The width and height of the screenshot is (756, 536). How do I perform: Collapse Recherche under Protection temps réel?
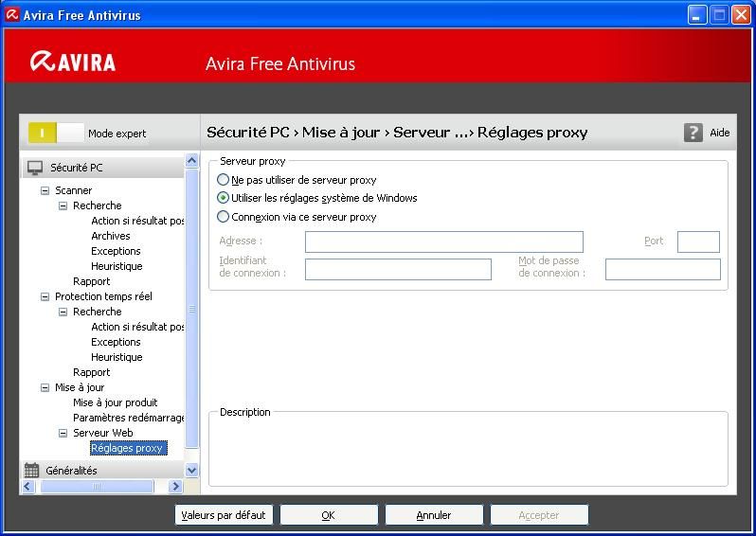63,312
